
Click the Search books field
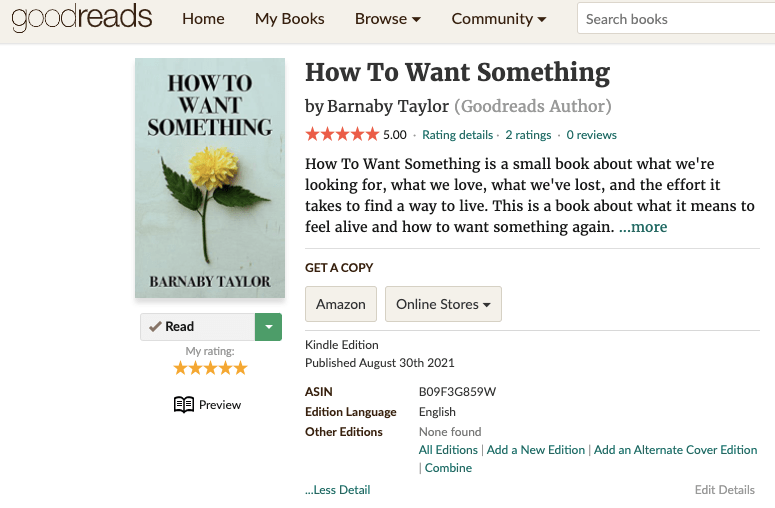675,19
